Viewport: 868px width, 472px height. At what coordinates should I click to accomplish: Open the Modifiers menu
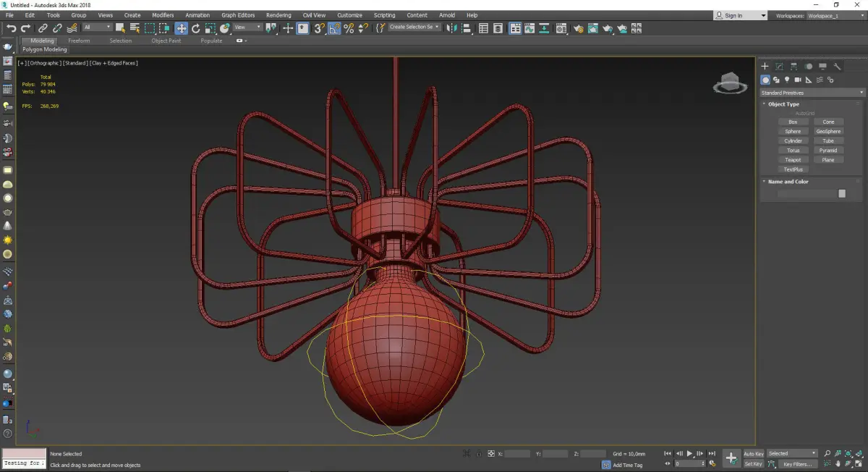click(163, 15)
